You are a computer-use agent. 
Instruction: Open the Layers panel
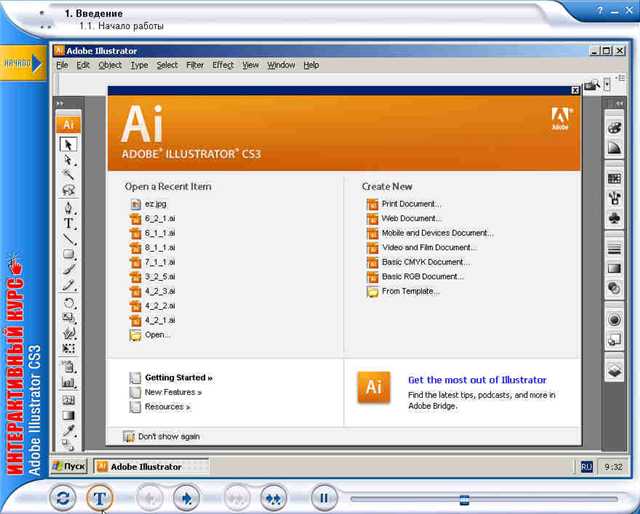(614, 371)
